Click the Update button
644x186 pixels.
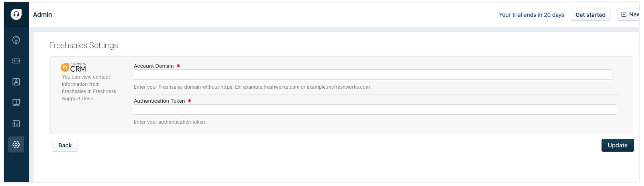tap(618, 146)
